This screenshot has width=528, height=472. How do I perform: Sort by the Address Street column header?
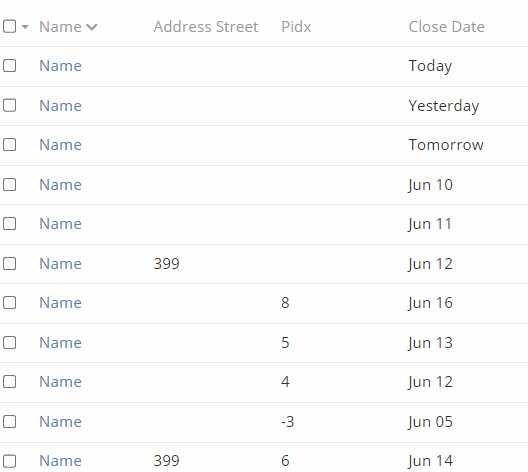[206, 27]
